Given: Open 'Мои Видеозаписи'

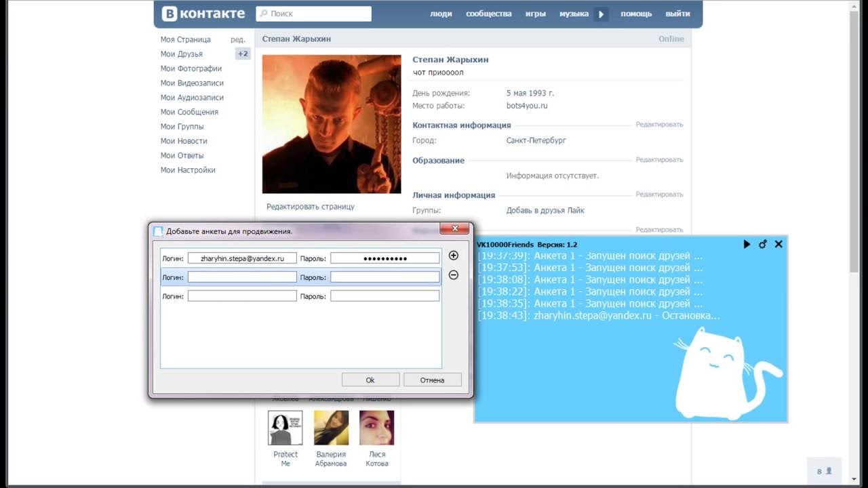Looking at the screenshot, I should [x=192, y=83].
